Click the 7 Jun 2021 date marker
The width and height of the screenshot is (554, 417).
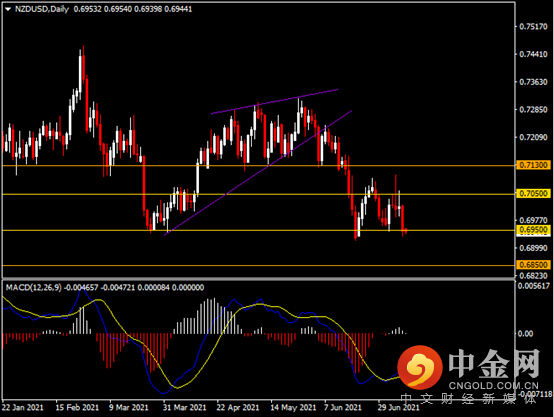[343, 407]
